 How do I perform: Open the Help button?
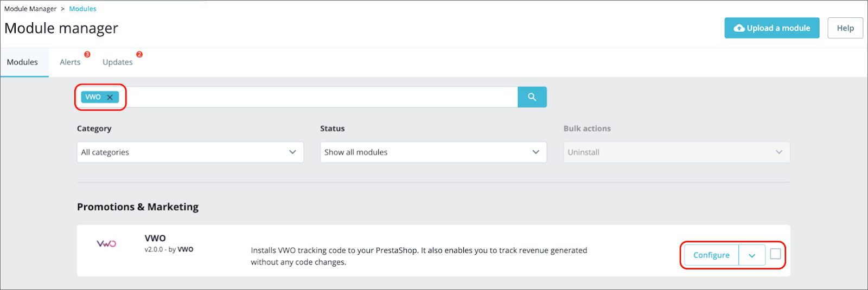[x=845, y=28]
